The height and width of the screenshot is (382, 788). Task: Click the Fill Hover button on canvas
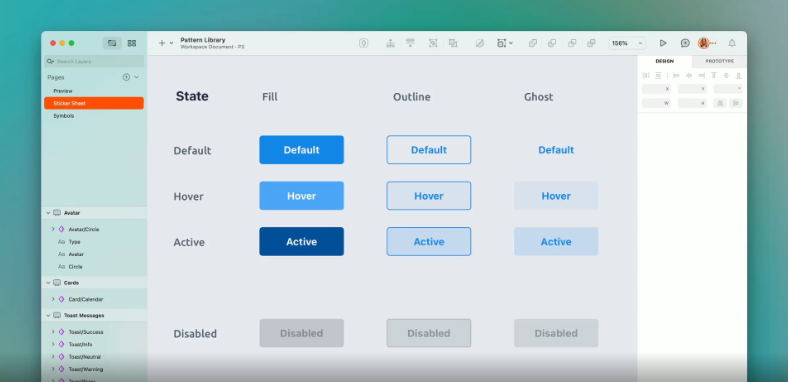point(302,196)
